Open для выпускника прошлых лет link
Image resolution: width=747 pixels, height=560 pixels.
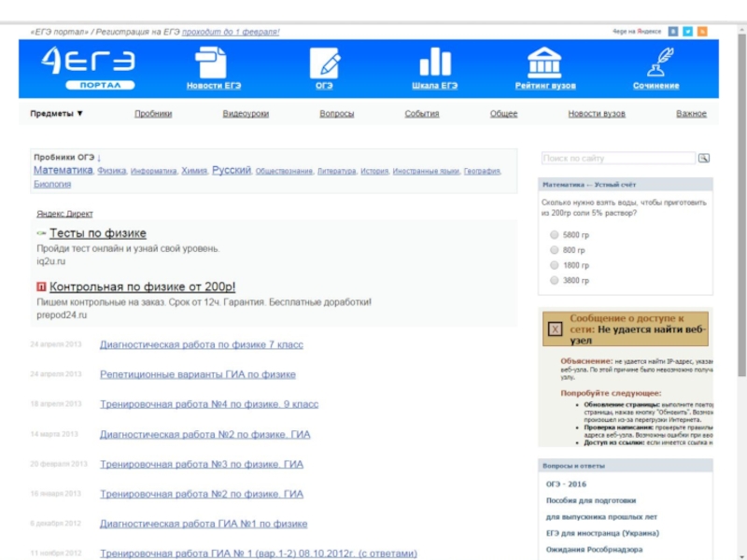click(601, 517)
